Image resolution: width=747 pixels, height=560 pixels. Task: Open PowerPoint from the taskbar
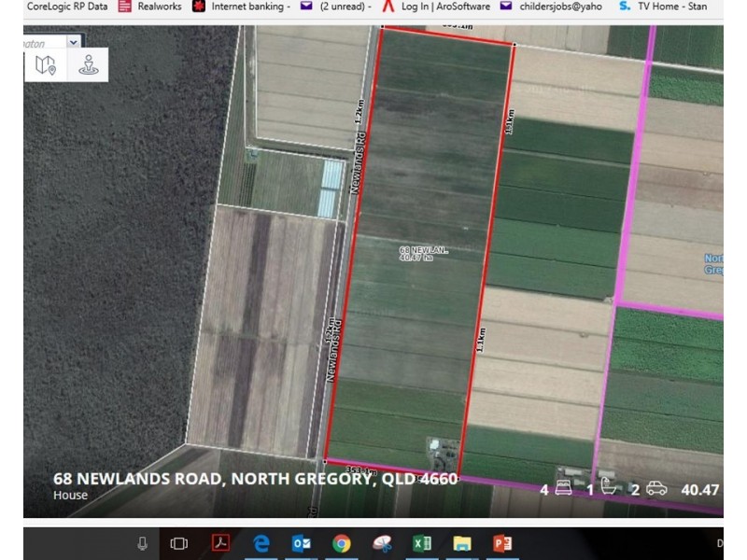[502, 543]
